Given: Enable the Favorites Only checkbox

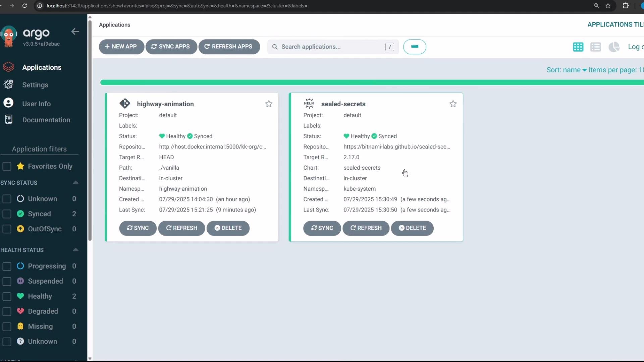Looking at the screenshot, I should coord(7,166).
